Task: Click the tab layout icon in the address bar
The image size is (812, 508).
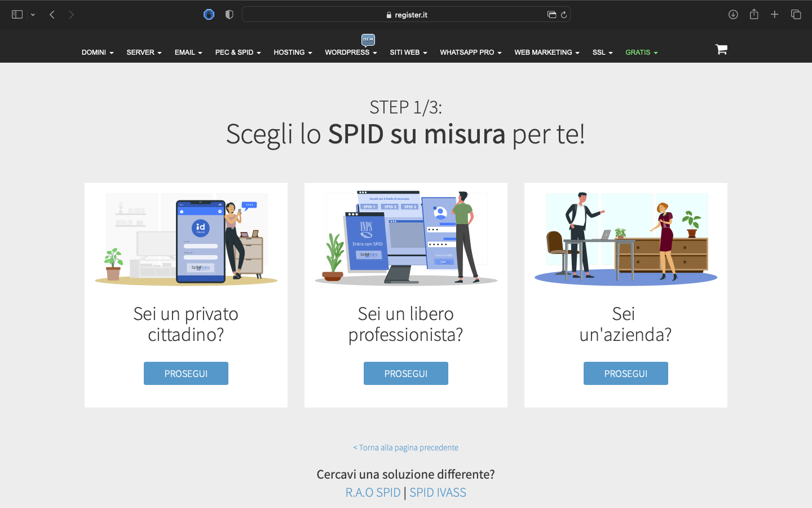Action: pos(552,14)
